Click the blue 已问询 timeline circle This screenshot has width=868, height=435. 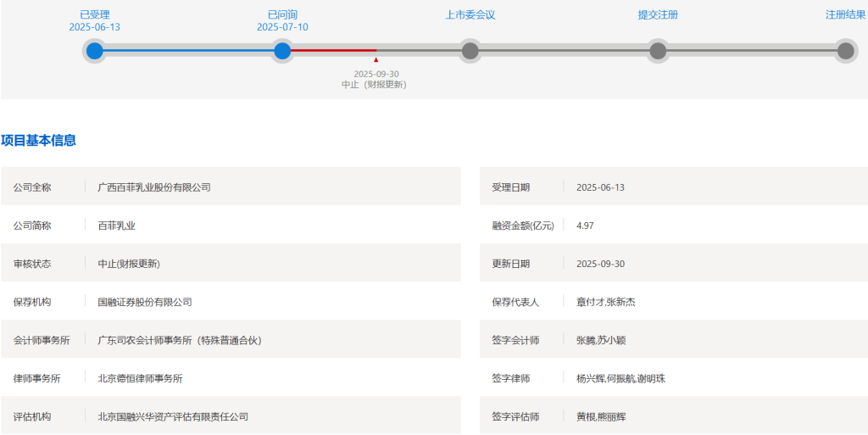pos(282,51)
